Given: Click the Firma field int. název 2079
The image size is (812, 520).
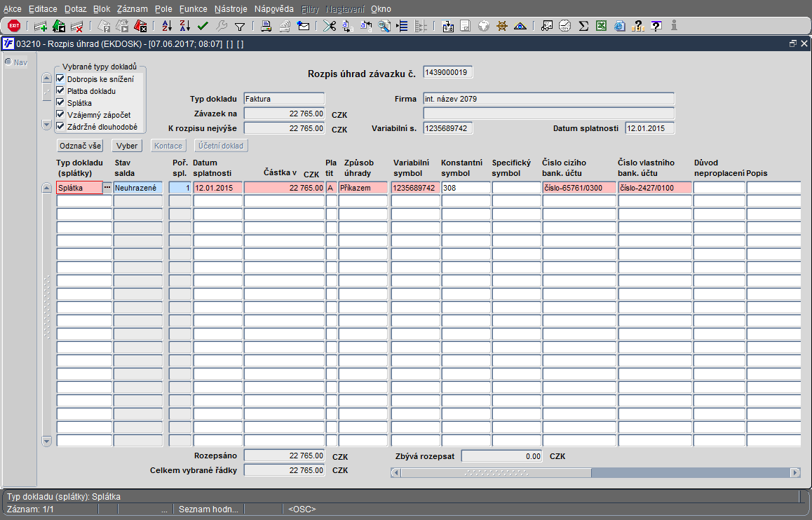Looking at the screenshot, I should [549, 99].
